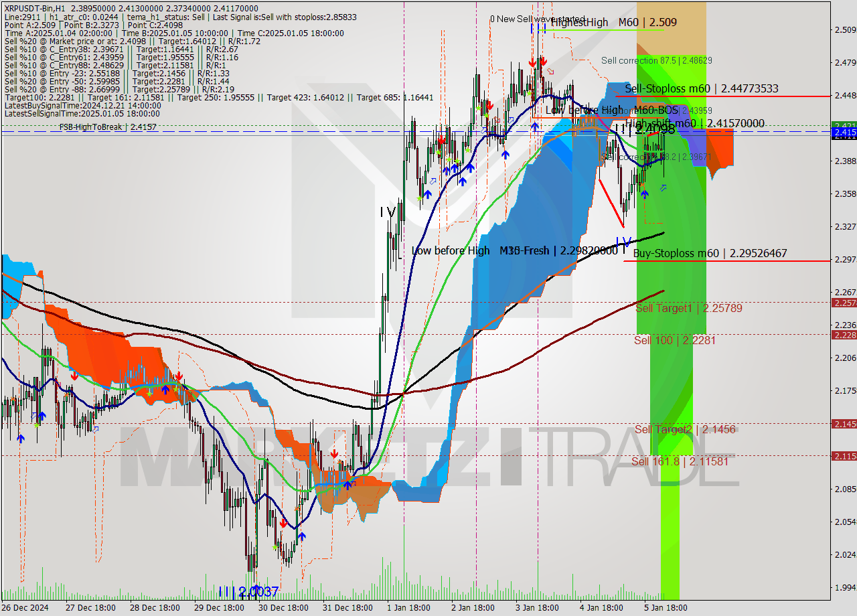Click the 'XRPUSDT-Bin,H1' symbol title text
Image resolution: width=857 pixels, height=616 pixels.
[x=33, y=8]
